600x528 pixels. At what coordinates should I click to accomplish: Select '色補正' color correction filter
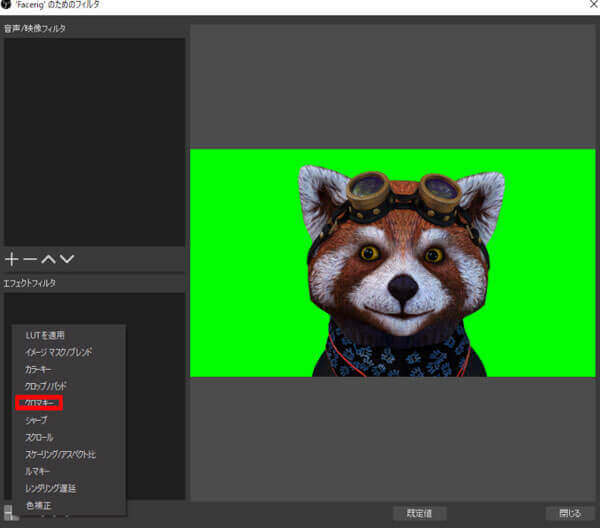click(36, 505)
